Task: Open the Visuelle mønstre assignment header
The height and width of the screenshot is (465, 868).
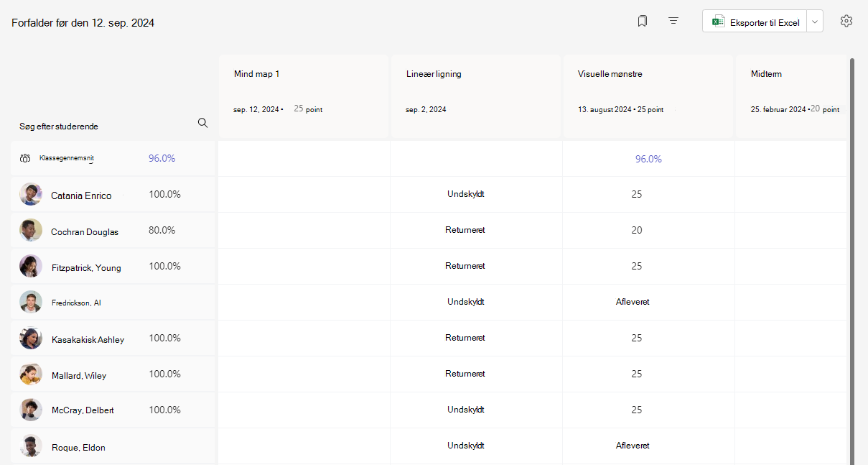Action: 648,96
